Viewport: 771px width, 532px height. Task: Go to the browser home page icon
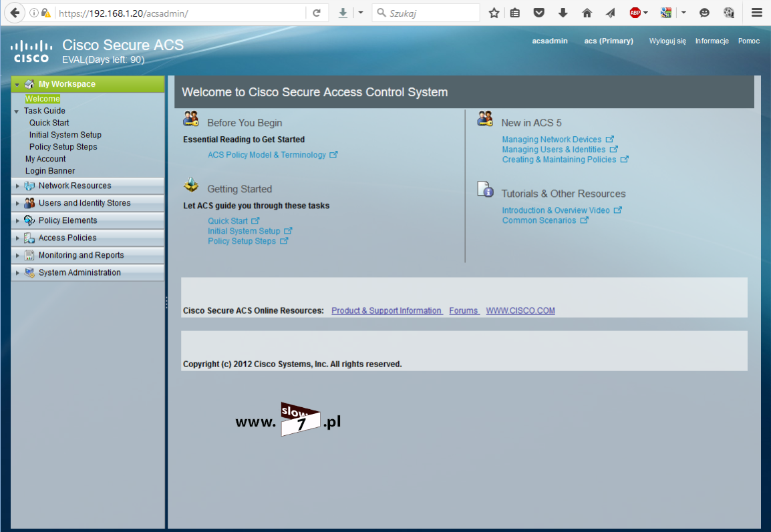[587, 13]
